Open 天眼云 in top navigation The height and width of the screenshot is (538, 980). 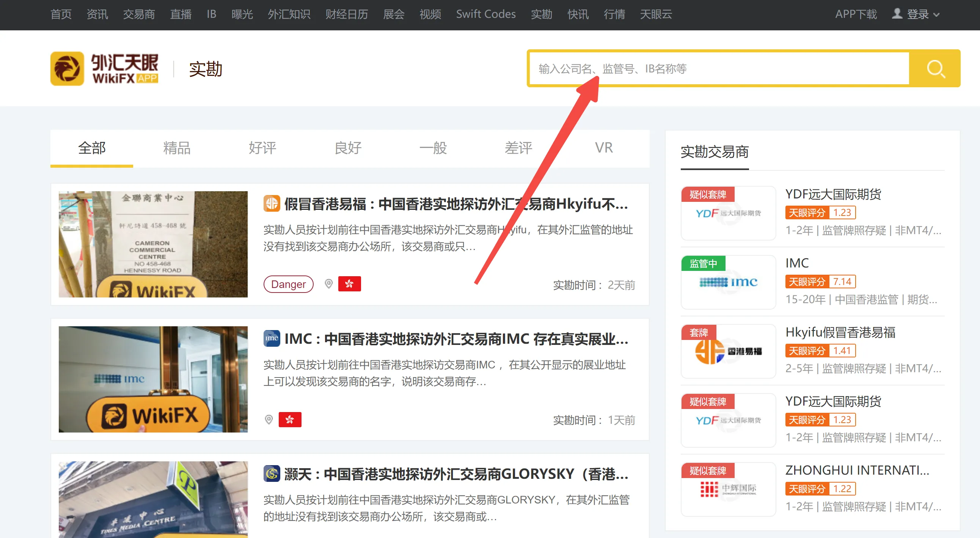coord(656,14)
